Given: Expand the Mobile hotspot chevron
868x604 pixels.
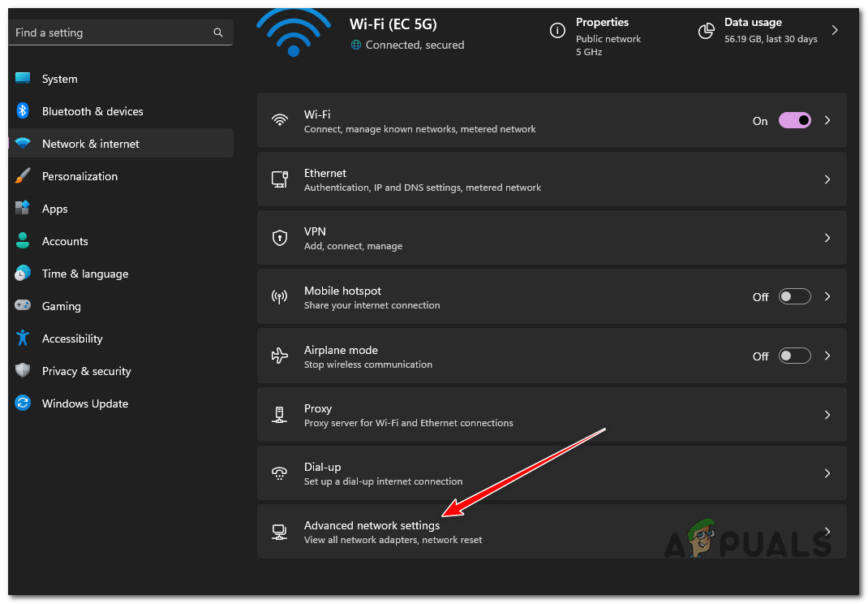Looking at the screenshot, I should (x=827, y=296).
